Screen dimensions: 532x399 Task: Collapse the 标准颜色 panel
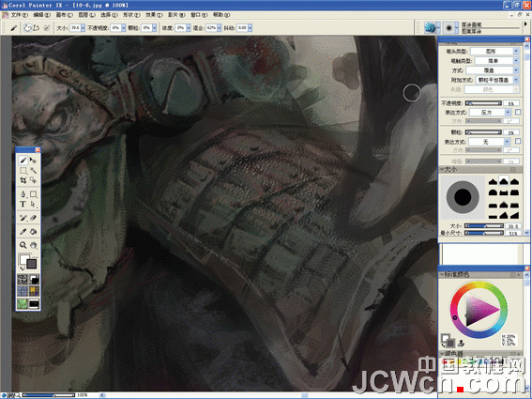tap(443, 274)
